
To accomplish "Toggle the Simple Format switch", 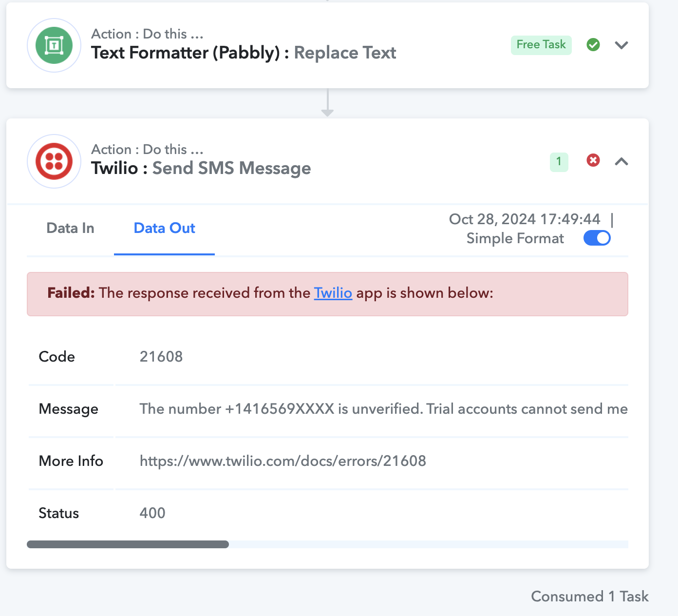I will pos(597,238).
